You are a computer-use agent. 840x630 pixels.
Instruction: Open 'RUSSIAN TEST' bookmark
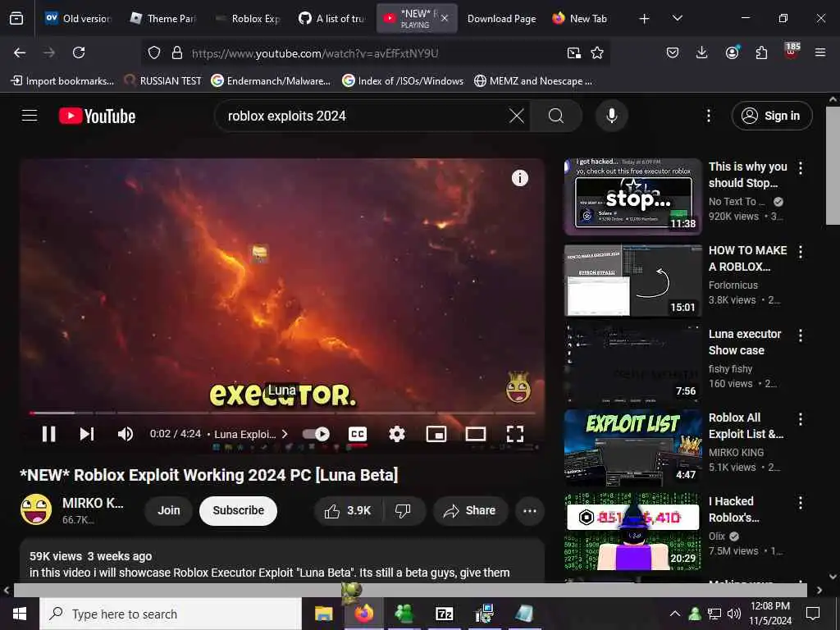(x=163, y=81)
